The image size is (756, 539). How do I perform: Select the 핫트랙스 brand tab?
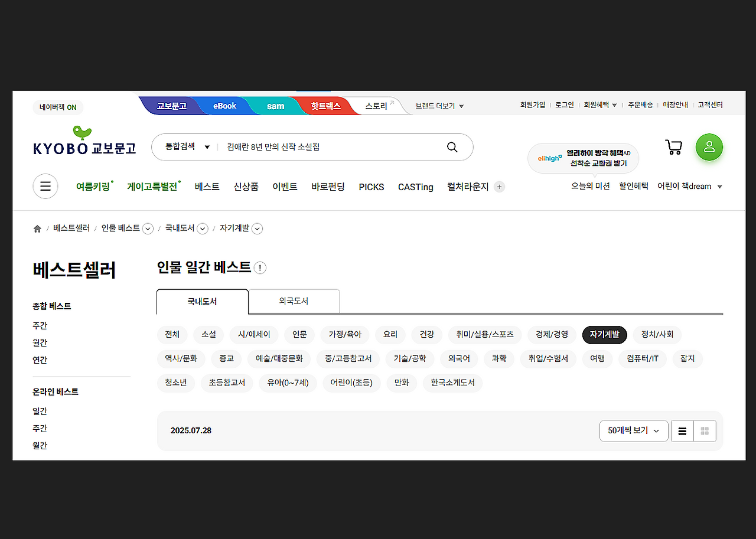coord(326,106)
